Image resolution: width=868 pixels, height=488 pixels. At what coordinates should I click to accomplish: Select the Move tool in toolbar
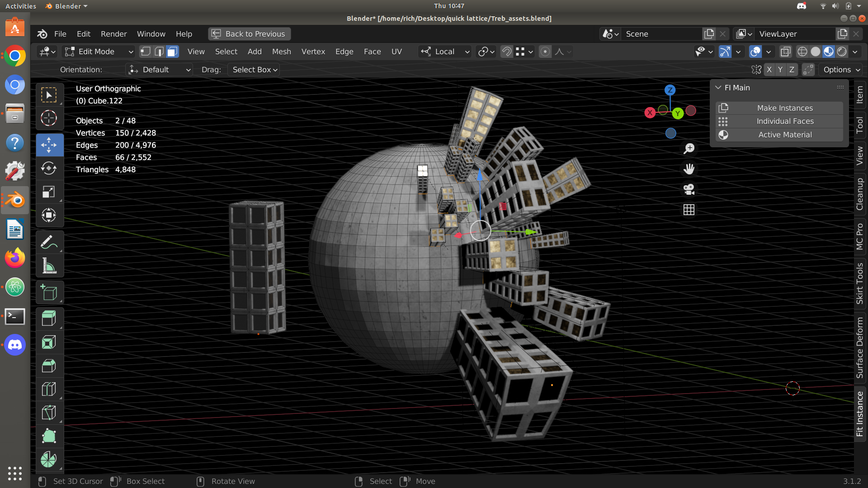[x=49, y=145]
